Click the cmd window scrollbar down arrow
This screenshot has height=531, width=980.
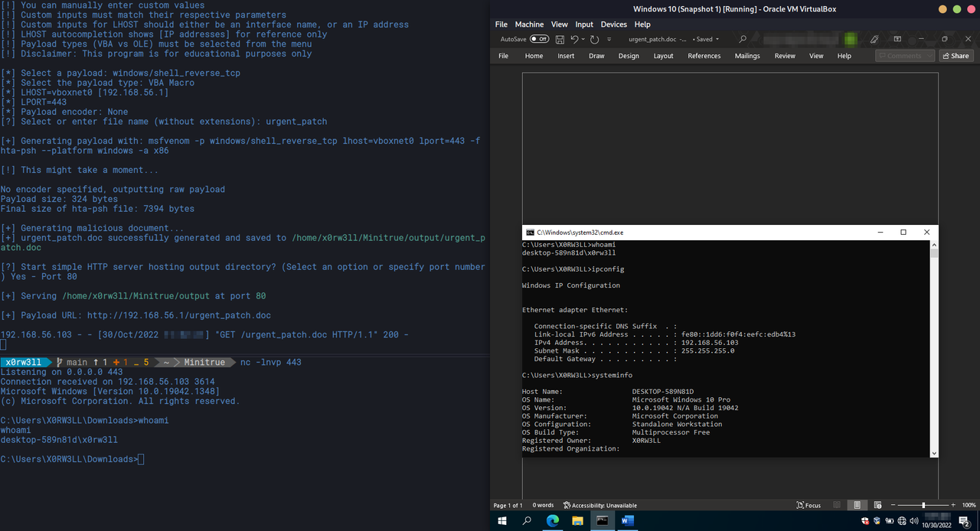point(934,454)
